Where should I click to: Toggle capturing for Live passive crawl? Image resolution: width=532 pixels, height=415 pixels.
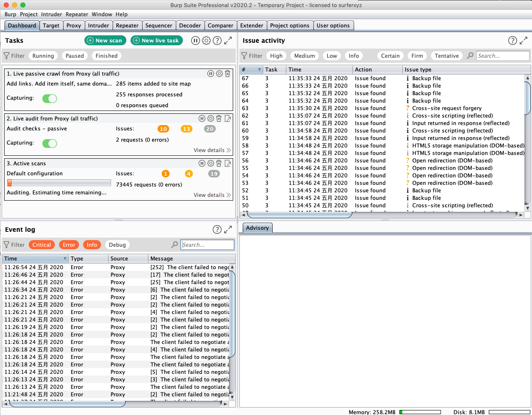[x=49, y=98]
